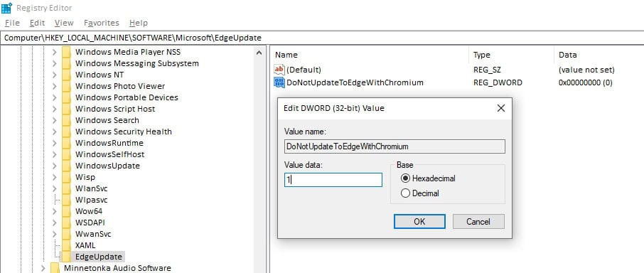Expand the Wow64 key
The image size is (644, 273).
(54, 211)
